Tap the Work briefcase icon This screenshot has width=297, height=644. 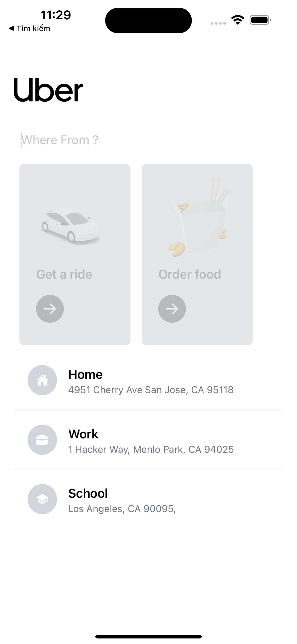click(42, 440)
